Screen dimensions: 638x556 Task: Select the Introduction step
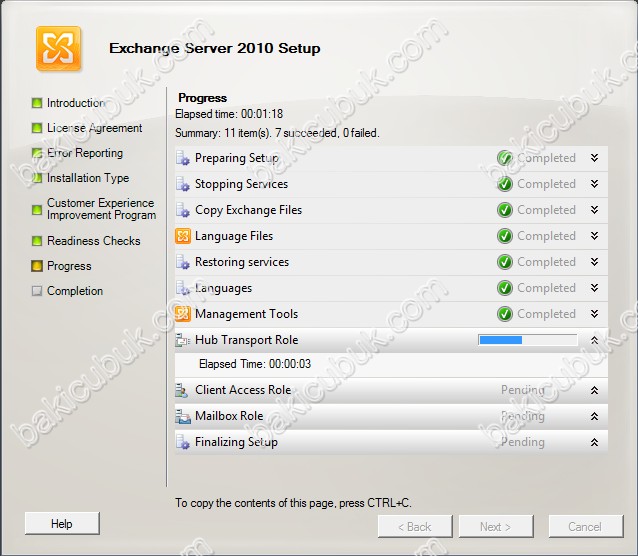[76, 103]
